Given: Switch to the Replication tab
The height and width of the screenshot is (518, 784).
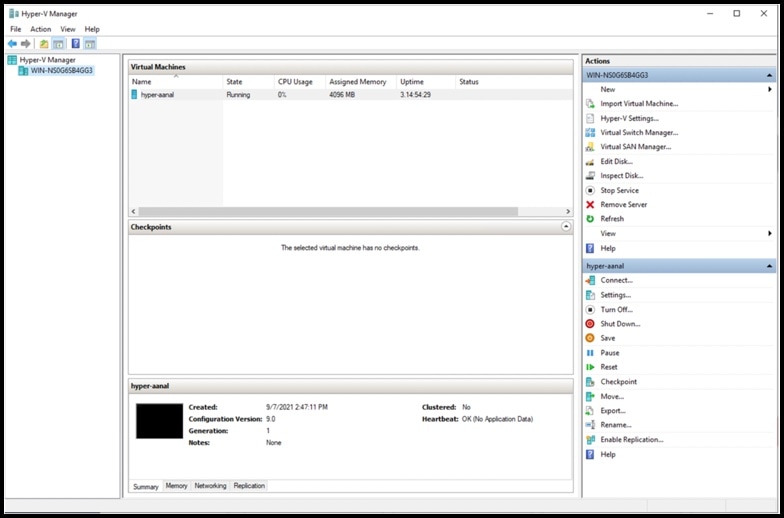Looking at the screenshot, I should [x=249, y=486].
